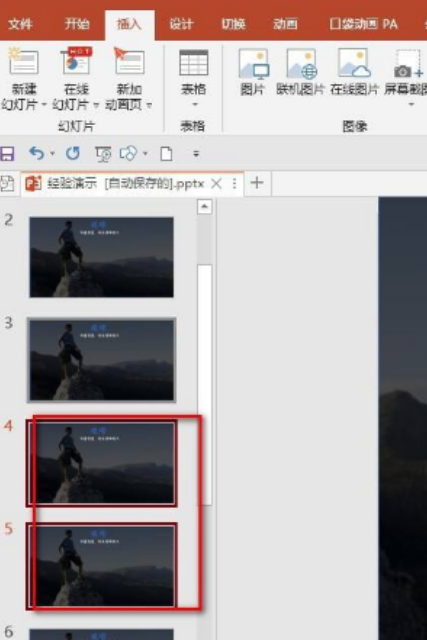Expand the shapes dropdown arrow
427x640 pixels.
(145, 153)
